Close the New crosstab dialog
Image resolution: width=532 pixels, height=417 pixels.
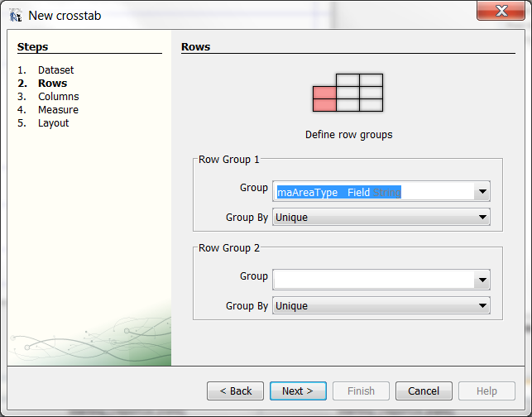tap(501, 11)
